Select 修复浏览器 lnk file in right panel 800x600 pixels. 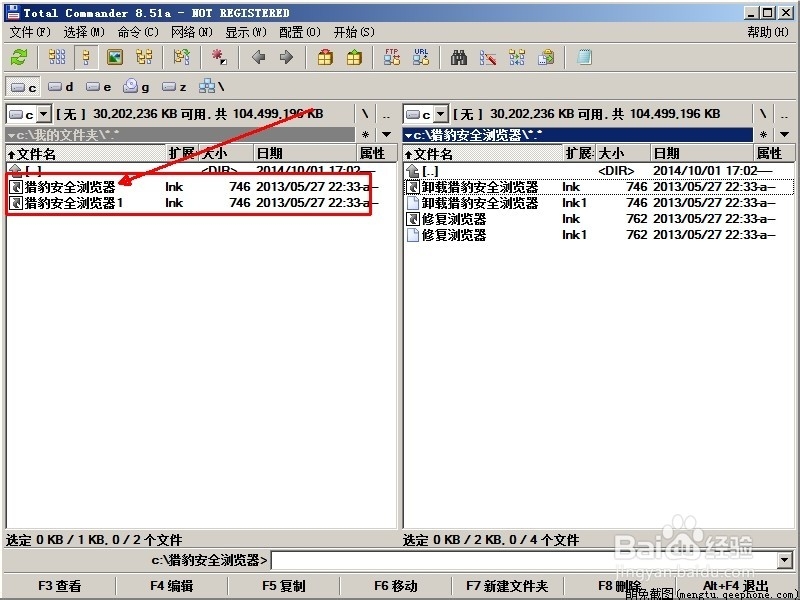tap(598, 219)
